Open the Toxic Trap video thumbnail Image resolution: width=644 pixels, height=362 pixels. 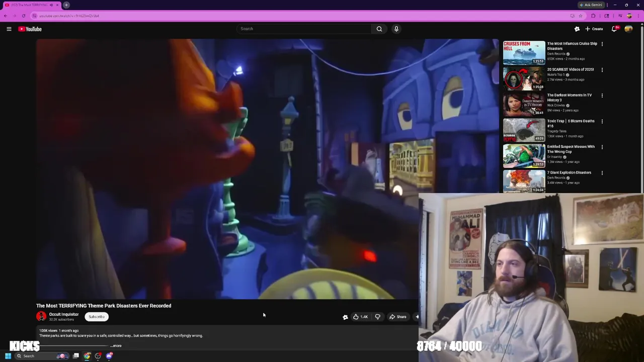click(524, 130)
